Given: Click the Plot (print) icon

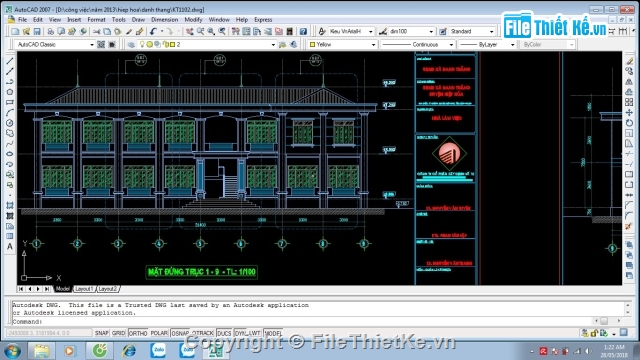Looking at the screenshot, I should (50, 31).
